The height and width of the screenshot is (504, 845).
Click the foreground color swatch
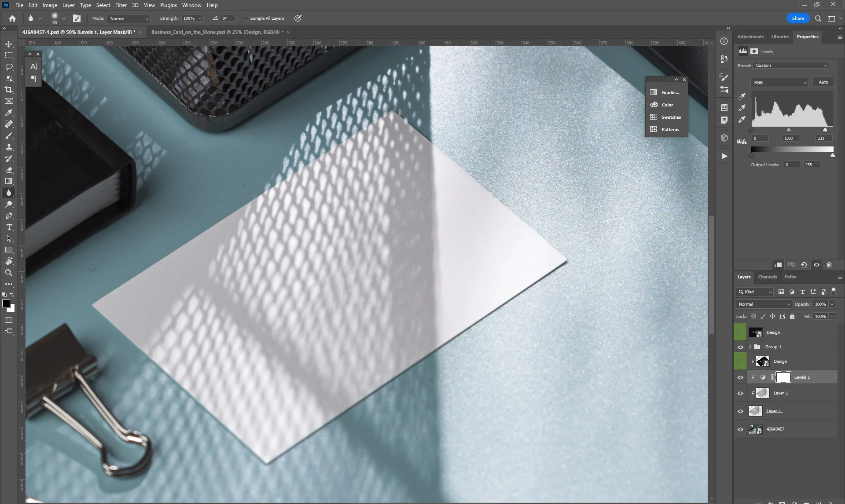(x=6, y=303)
